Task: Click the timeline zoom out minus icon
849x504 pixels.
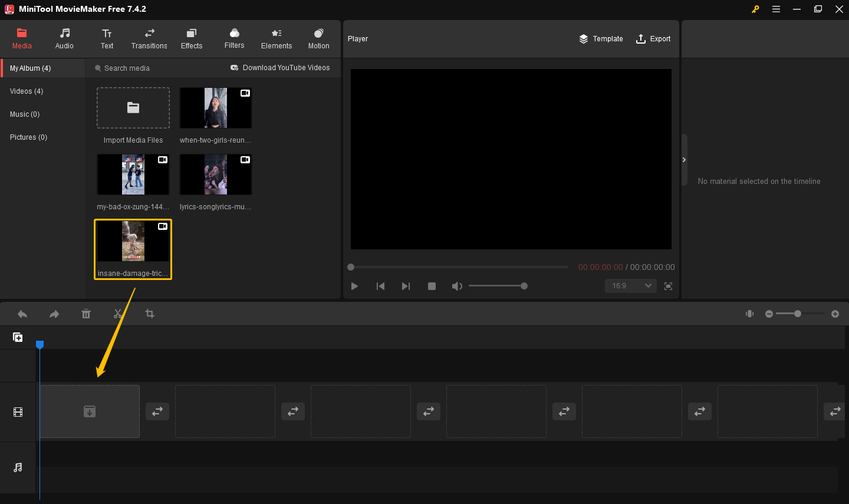Action: click(769, 314)
